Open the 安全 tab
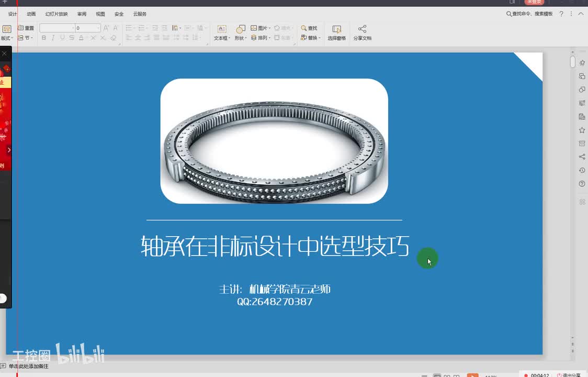 119,14
